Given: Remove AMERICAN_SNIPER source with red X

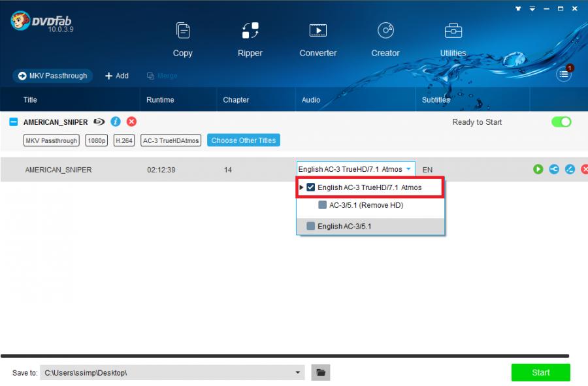Looking at the screenshot, I should pos(131,121).
